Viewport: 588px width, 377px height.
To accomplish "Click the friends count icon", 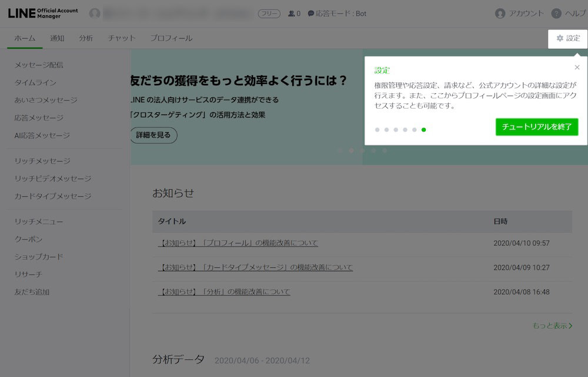I will [x=291, y=14].
